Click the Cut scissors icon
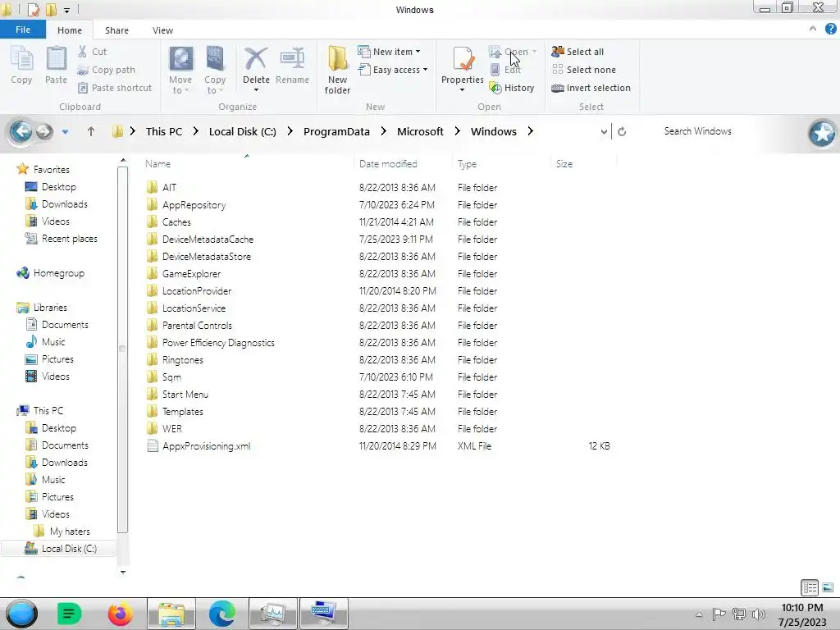Viewport: 840px width, 630px height. tap(83, 52)
